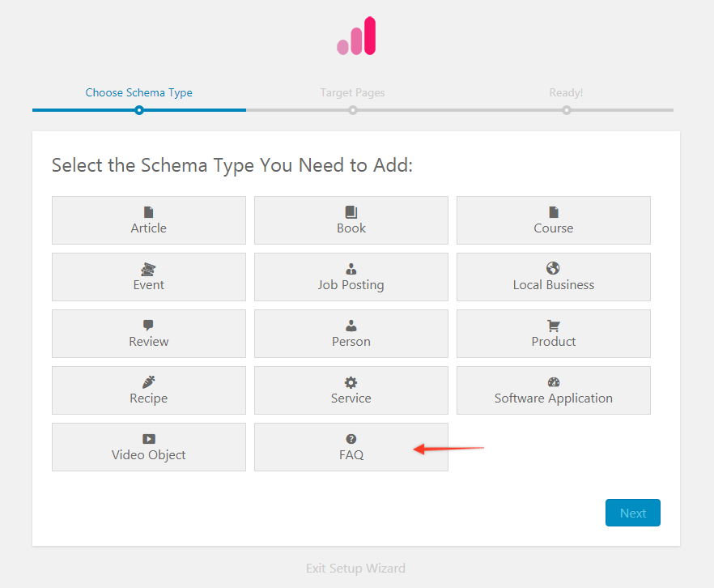Click the FAQ question mark icon
Image resolution: width=714 pixels, height=588 pixels.
(351, 439)
